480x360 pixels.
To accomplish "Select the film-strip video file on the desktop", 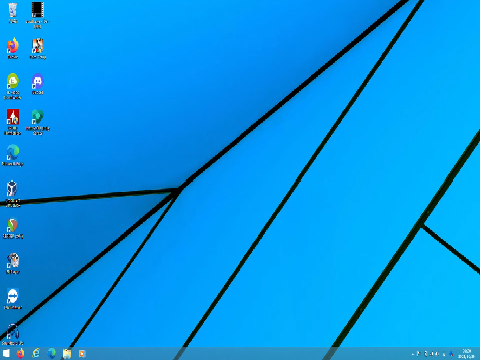I will click(38, 15).
